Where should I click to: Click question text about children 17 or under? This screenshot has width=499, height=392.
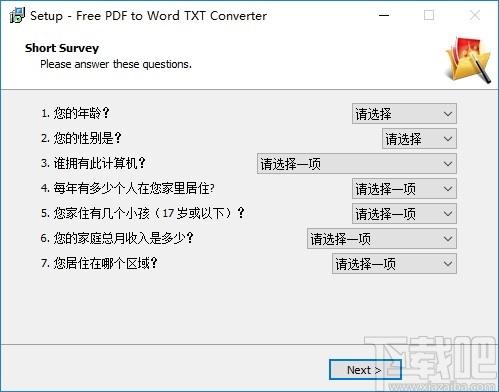click(143, 213)
